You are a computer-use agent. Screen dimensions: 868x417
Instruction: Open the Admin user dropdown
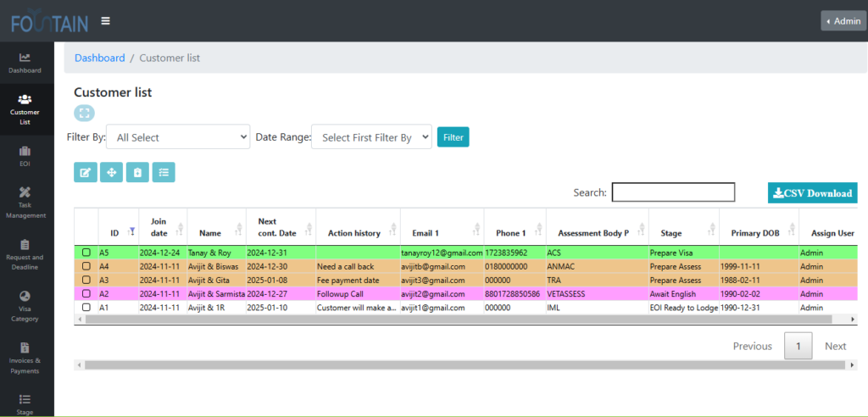[x=843, y=21]
